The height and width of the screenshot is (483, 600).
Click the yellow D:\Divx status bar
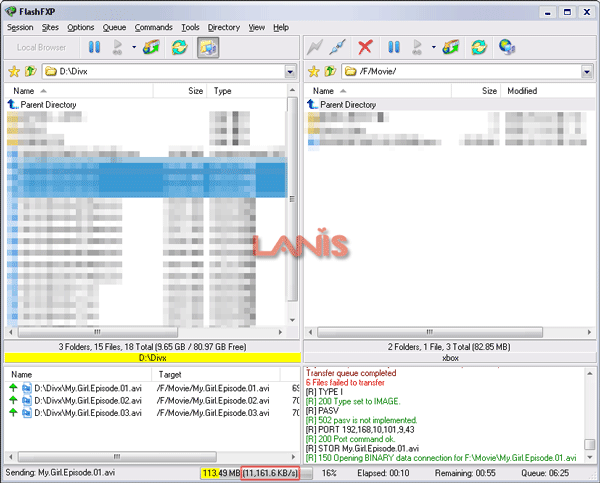point(152,358)
